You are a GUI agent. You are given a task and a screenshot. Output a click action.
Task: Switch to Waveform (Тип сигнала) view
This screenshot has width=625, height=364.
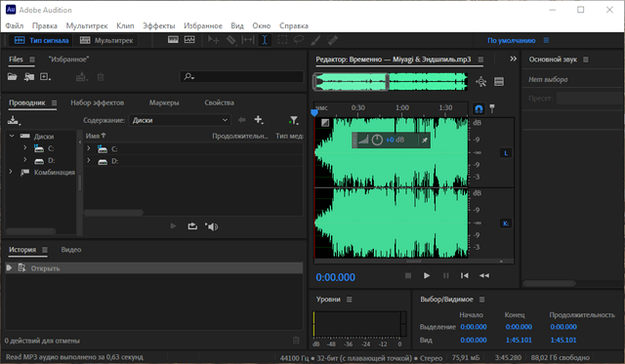(x=41, y=40)
